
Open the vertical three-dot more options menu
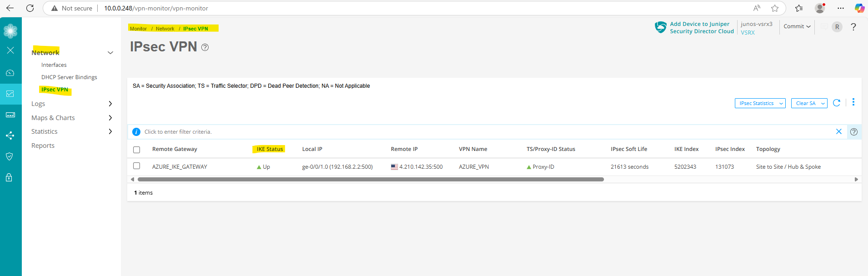[x=853, y=102]
